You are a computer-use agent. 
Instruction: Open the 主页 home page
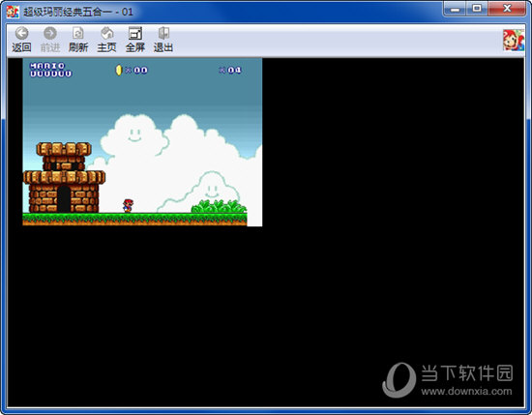coord(106,40)
